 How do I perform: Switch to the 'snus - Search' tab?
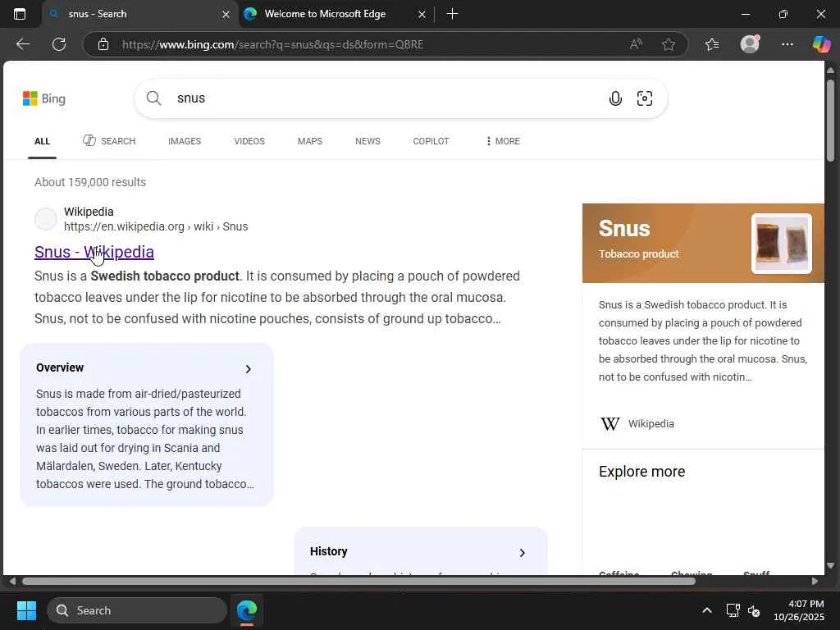tap(139, 14)
